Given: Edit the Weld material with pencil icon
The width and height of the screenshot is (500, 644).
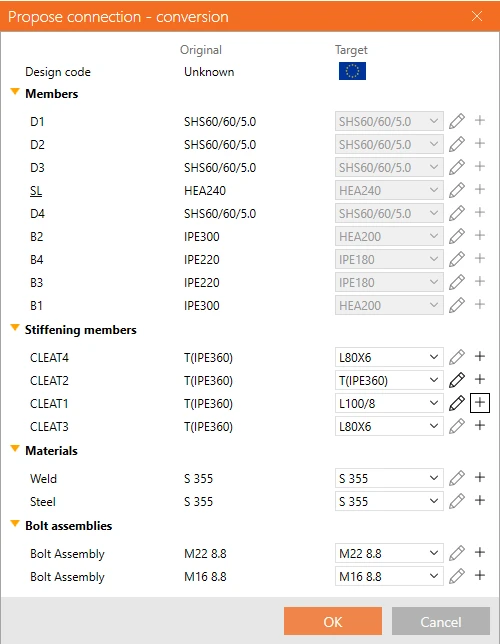Looking at the screenshot, I should pyautogui.click(x=457, y=478).
